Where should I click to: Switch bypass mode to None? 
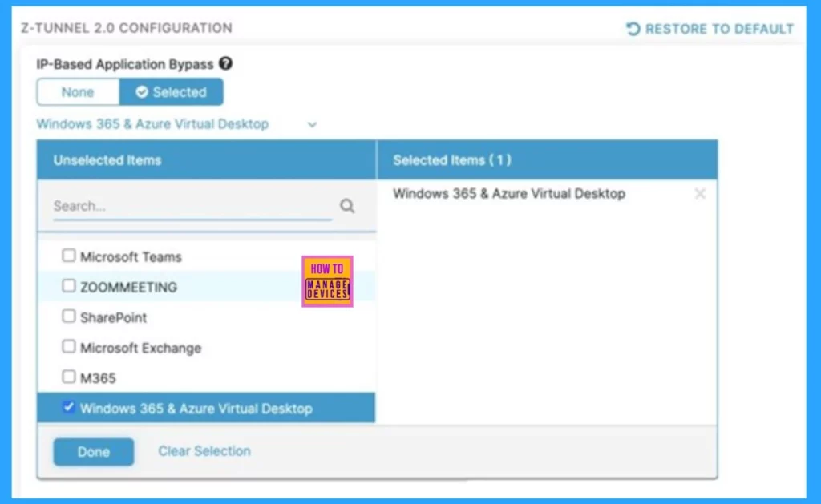(x=78, y=92)
